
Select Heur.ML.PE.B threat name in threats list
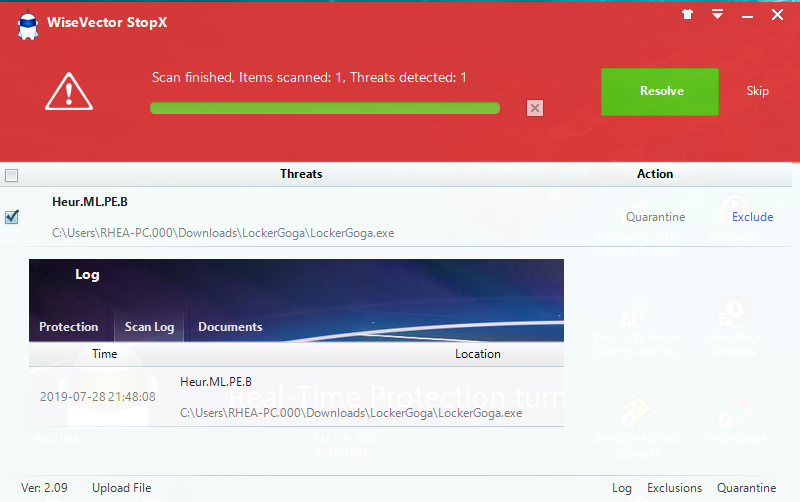click(x=90, y=202)
